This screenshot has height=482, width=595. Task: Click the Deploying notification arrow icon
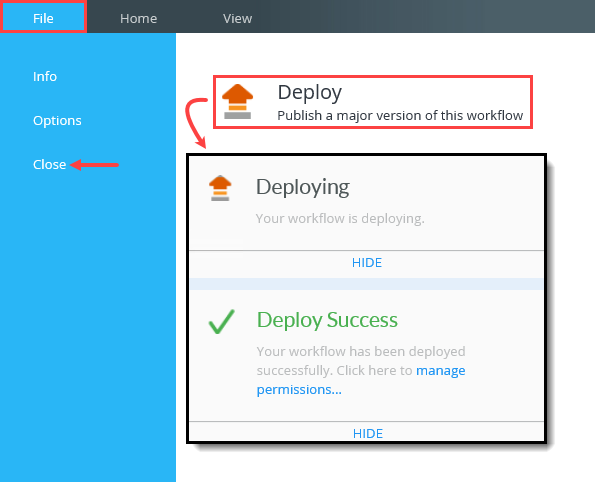tap(220, 188)
